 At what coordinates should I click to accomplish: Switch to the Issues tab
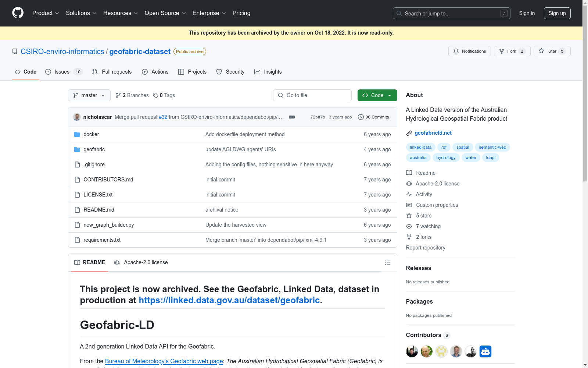tap(64, 72)
